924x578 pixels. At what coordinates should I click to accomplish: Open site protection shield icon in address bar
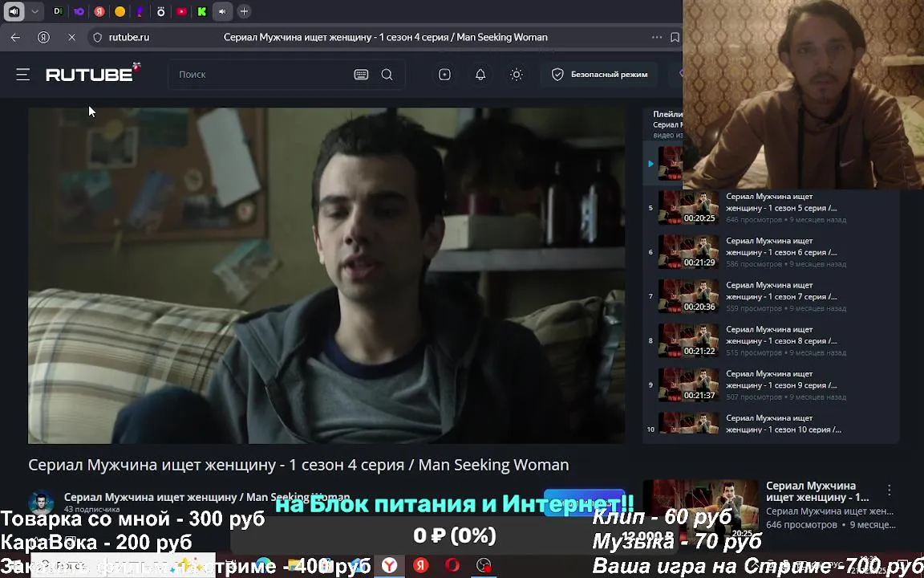[x=97, y=37]
